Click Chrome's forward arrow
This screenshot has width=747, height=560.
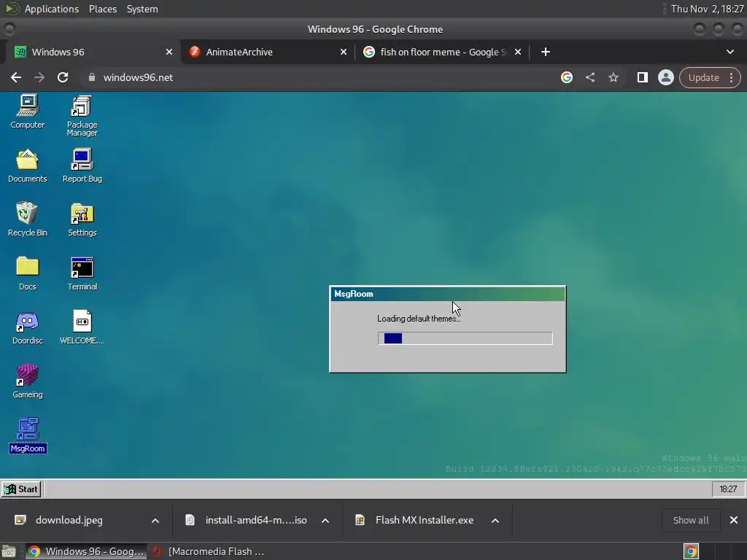pos(39,77)
